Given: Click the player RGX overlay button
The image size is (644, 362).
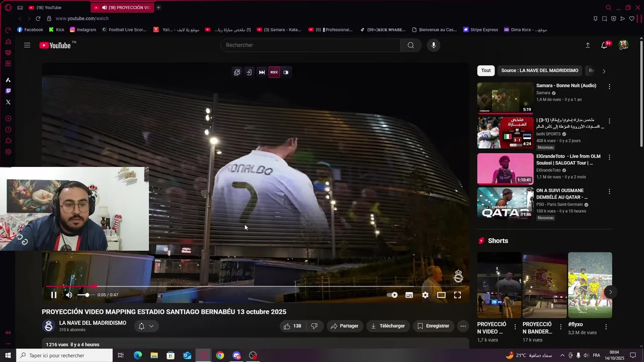Looking at the screenshot, I should 274,72.
